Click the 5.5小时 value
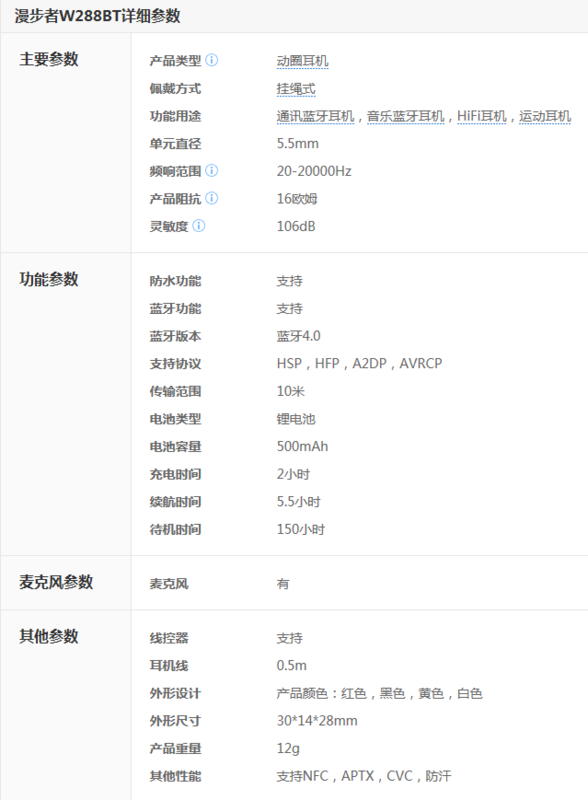The height and width of the screenshot is (800, 588). tap(299, 501)
